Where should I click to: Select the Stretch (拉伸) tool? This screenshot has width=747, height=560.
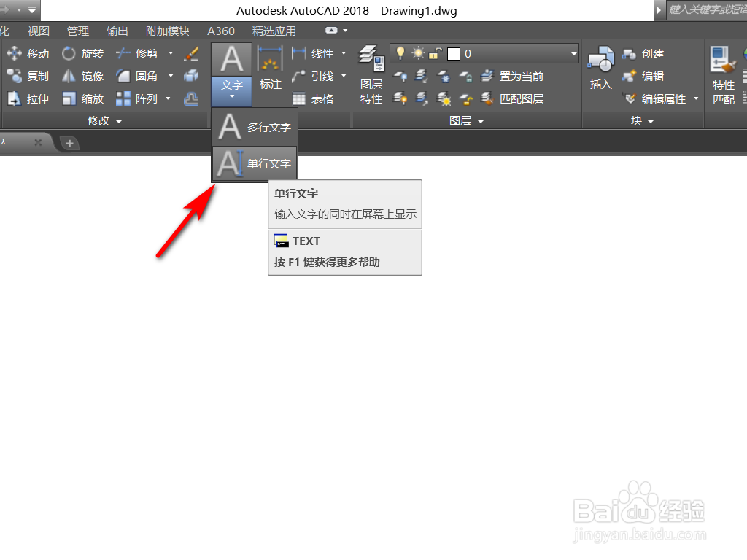tap(28, 98)
